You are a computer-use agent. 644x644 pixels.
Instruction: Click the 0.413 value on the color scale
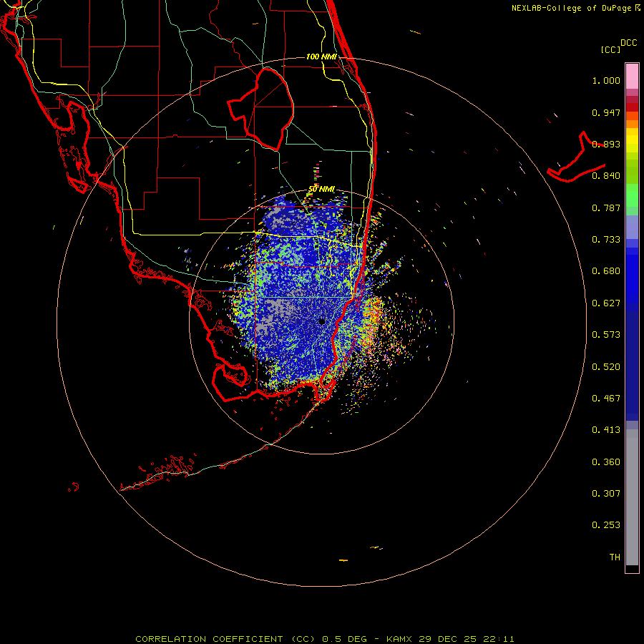[x=606, y=430]
